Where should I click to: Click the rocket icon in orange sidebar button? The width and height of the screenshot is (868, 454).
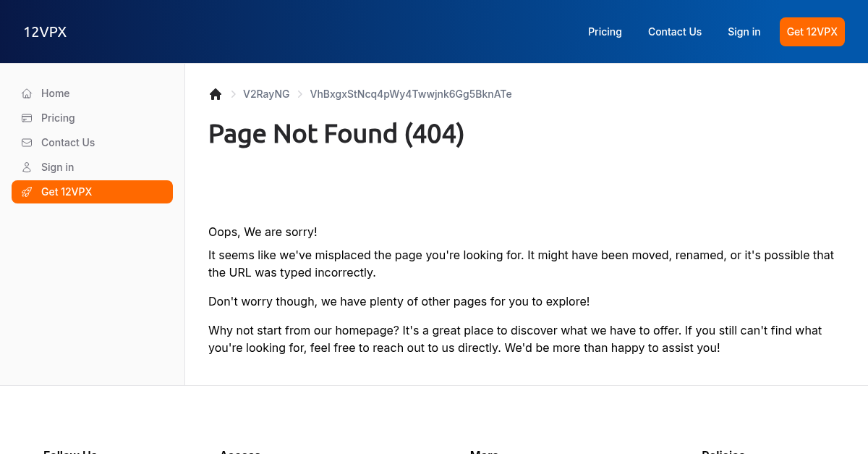(27, 192)
